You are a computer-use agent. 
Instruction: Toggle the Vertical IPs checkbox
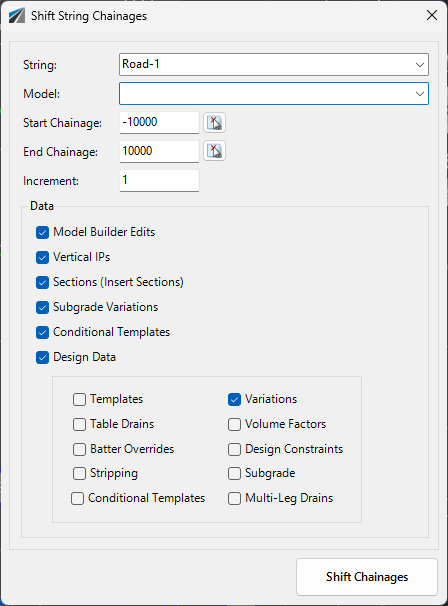point(43,257)
